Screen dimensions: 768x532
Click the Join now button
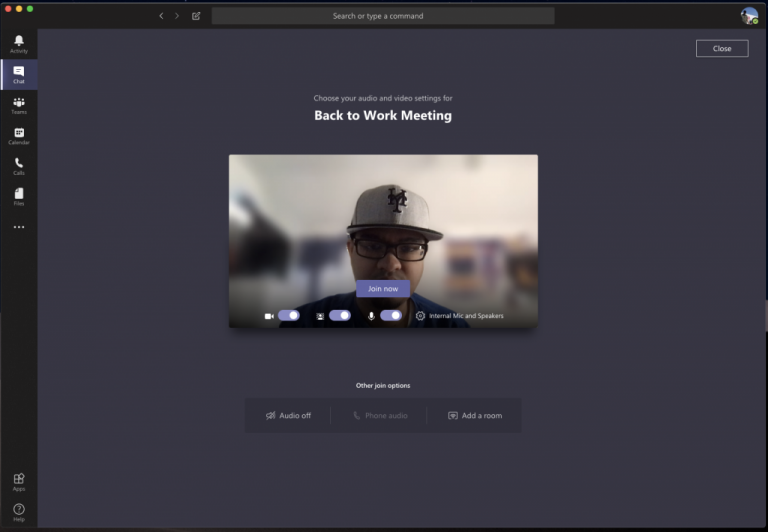[383, 289]
